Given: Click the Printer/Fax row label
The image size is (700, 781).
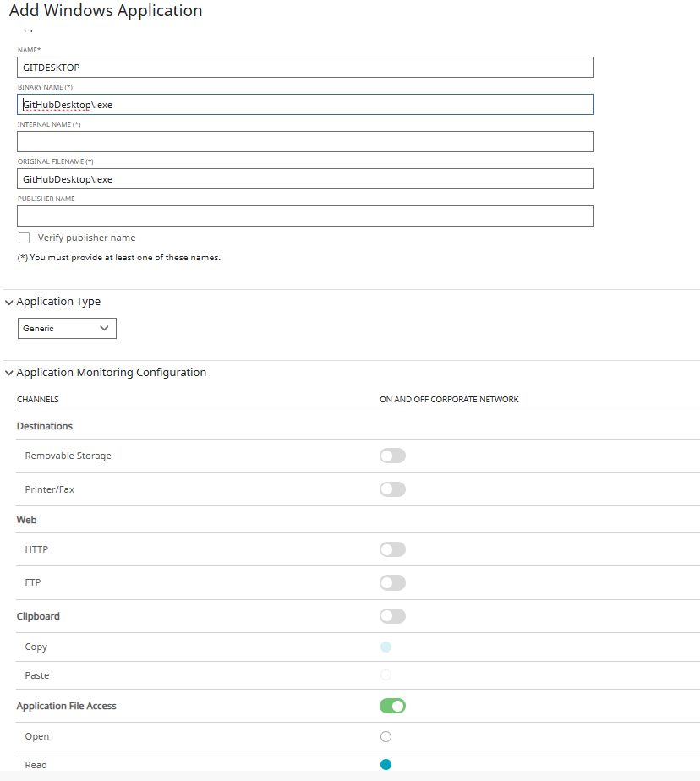Looking at the screenshot, I should click(x=50, y=489).
